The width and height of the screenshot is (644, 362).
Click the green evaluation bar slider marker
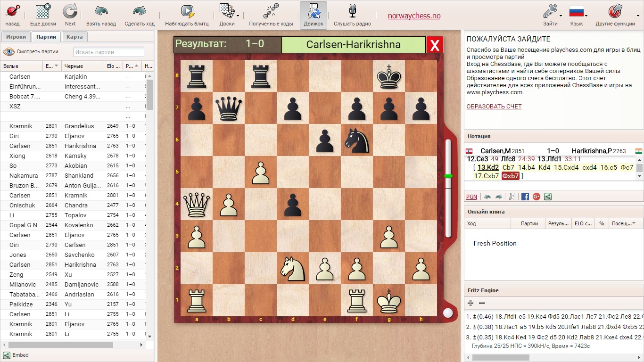coord(448,176)
